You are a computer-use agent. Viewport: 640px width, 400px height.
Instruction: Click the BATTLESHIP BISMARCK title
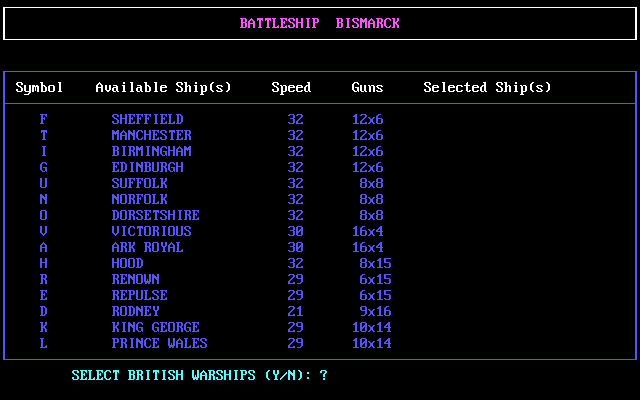pyautogui.click(x=320, y=23)
